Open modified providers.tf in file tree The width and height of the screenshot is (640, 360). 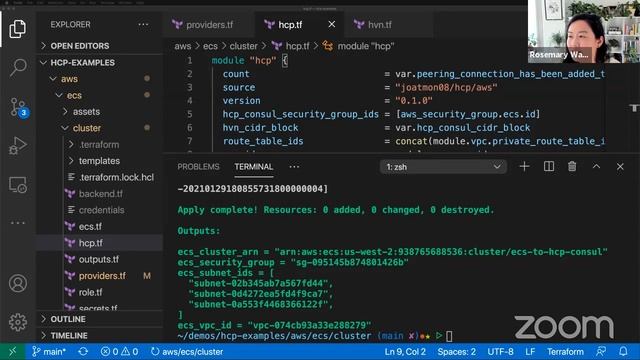[100, 276]
